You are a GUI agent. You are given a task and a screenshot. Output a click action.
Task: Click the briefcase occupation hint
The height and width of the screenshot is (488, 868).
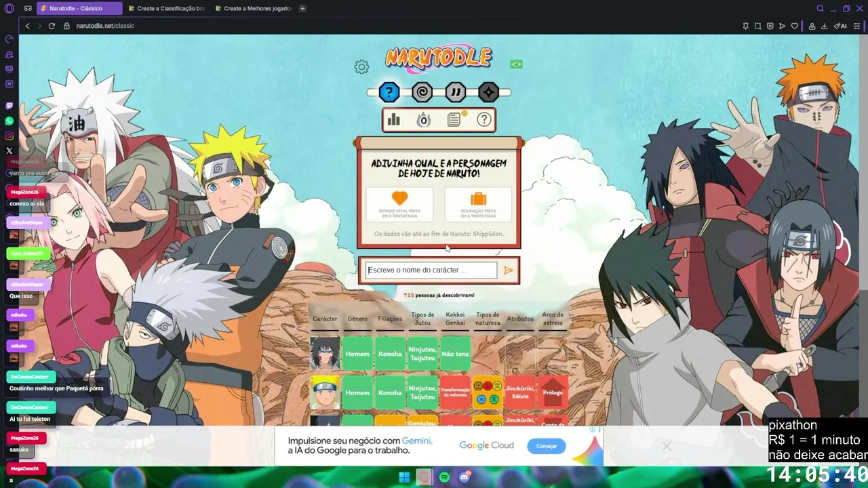(478, 204)
